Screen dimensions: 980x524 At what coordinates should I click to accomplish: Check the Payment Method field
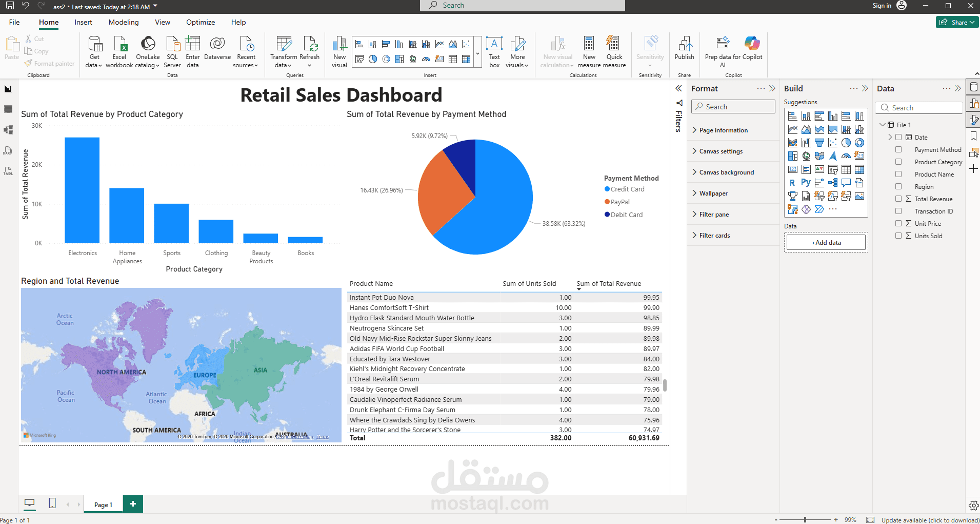[x=898, y=149]
